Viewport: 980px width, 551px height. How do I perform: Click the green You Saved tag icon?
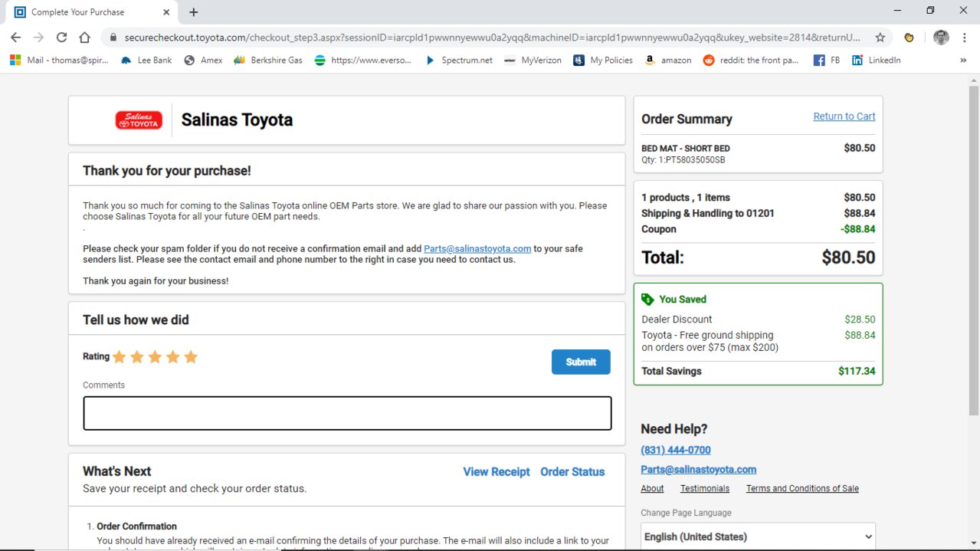pos(647,300)
